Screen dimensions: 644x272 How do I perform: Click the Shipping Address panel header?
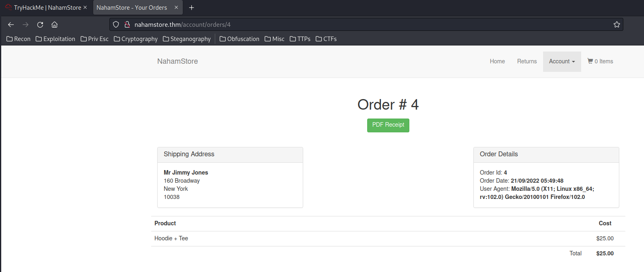point(230,155)
